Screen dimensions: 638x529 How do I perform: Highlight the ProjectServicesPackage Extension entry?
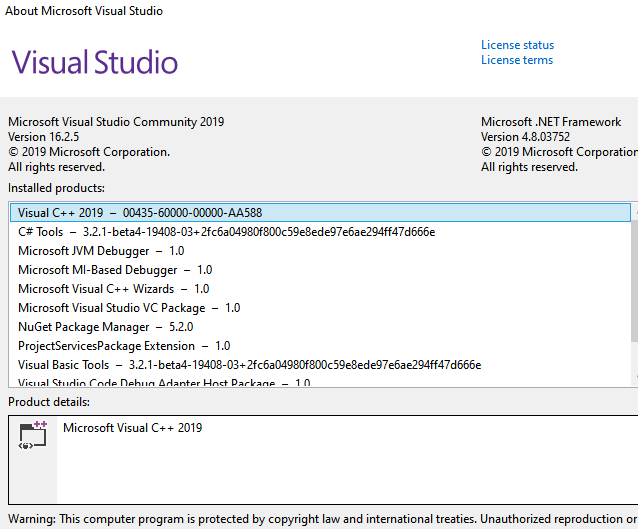[124, 346]
